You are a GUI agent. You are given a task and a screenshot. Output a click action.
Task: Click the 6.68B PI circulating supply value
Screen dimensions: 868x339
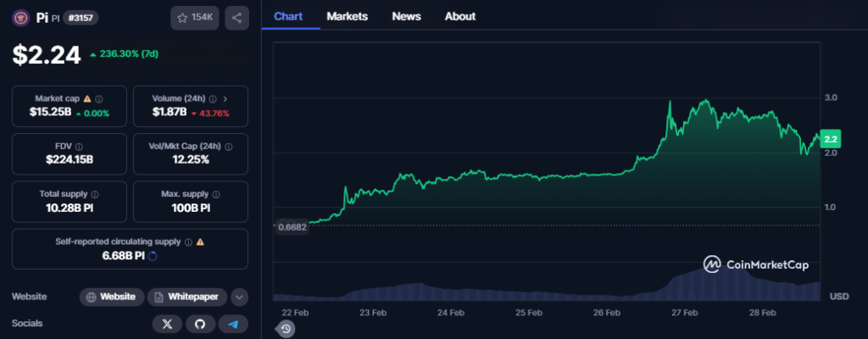(124, 256)
